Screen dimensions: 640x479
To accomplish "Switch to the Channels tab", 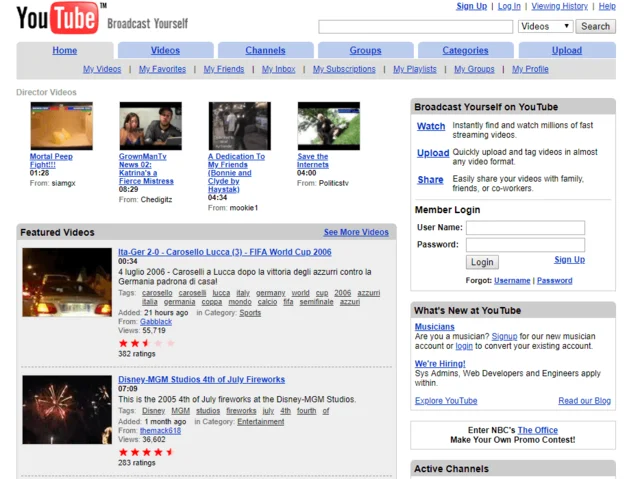I will (x=265, y=51).
